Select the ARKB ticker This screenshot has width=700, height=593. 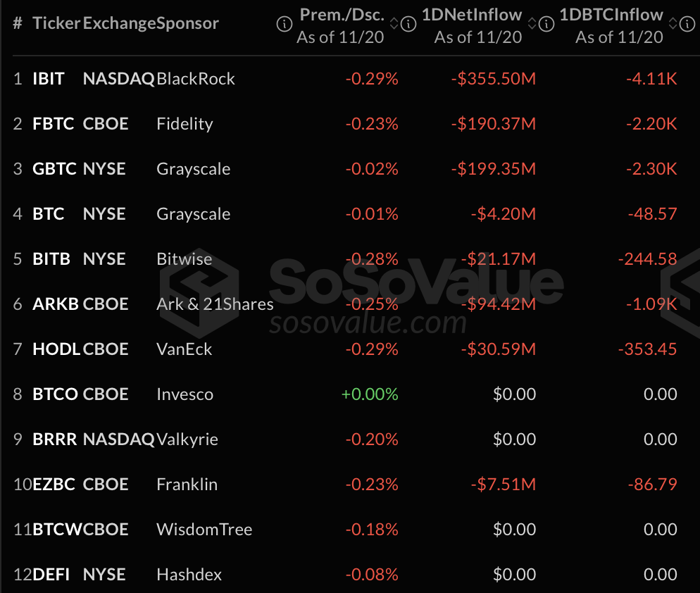point(56,304)
